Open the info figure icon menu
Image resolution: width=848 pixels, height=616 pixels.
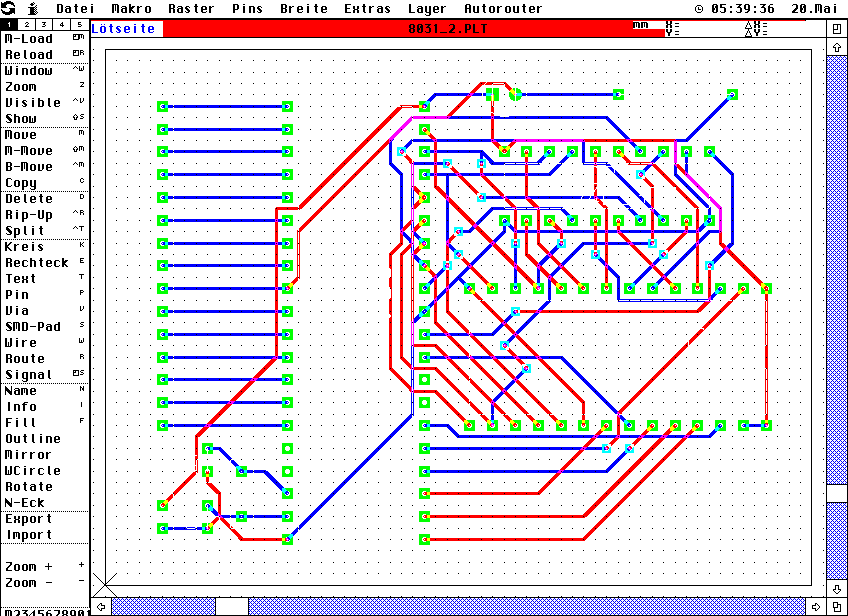point(32,8)
